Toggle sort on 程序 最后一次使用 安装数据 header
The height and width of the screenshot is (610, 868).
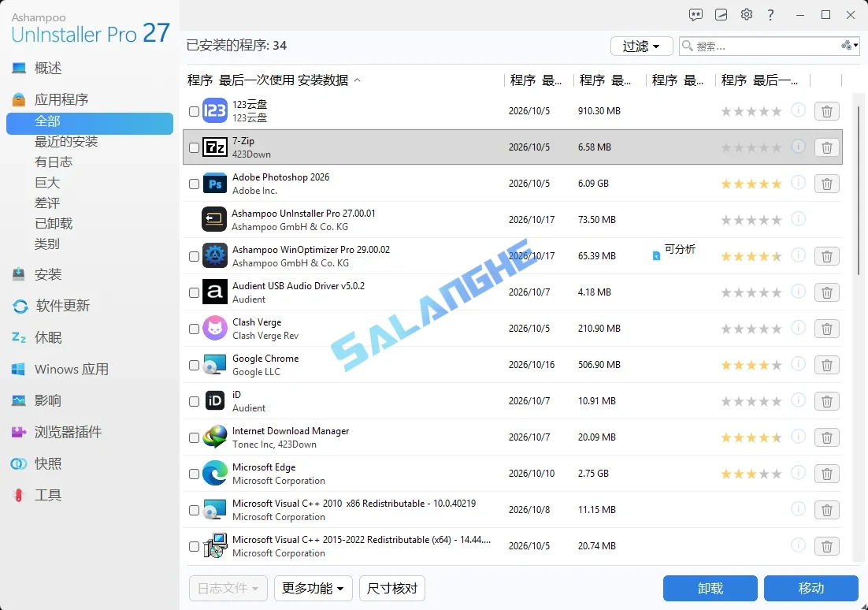click(274, 80)
